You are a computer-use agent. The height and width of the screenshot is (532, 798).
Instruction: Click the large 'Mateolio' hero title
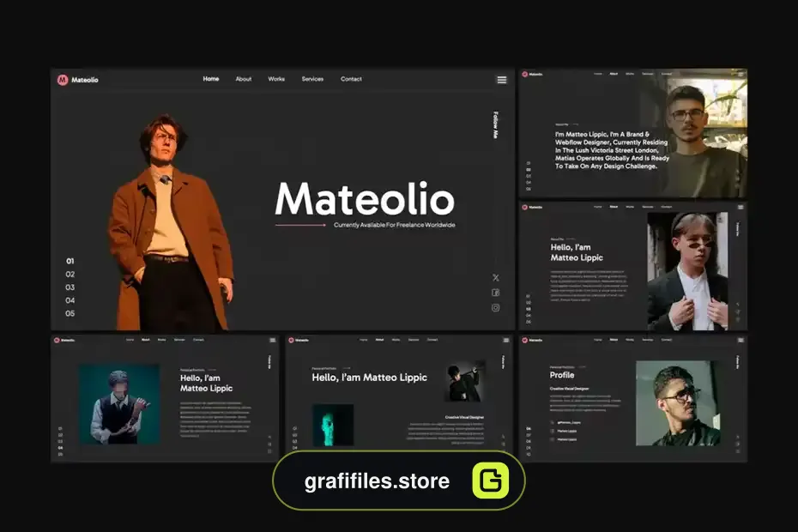pos(365,199)
